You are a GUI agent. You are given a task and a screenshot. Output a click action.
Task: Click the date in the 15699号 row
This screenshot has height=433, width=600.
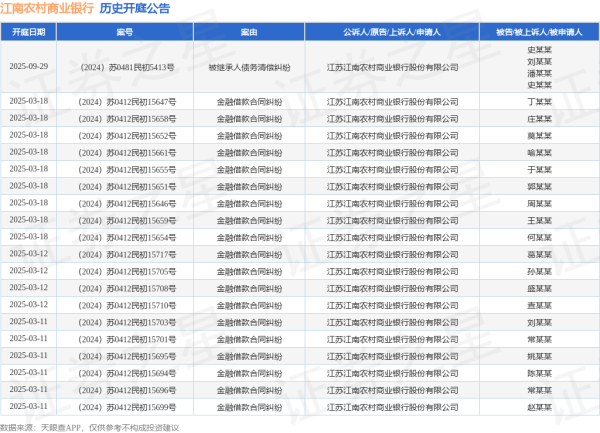tap(29, 406)
